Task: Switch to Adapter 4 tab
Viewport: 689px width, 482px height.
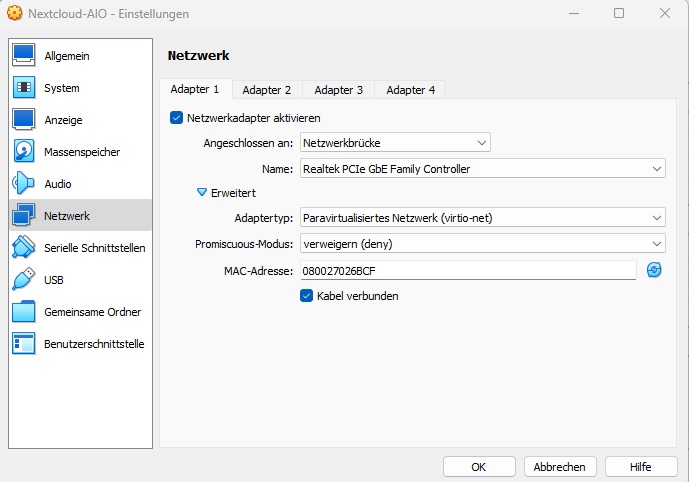Action: 410,90
